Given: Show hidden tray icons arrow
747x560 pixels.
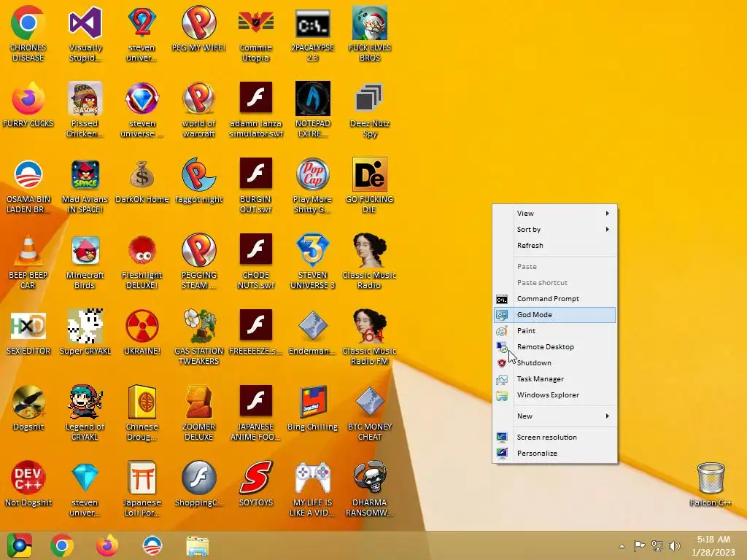Looking at the screenshot, I should 622,545.
